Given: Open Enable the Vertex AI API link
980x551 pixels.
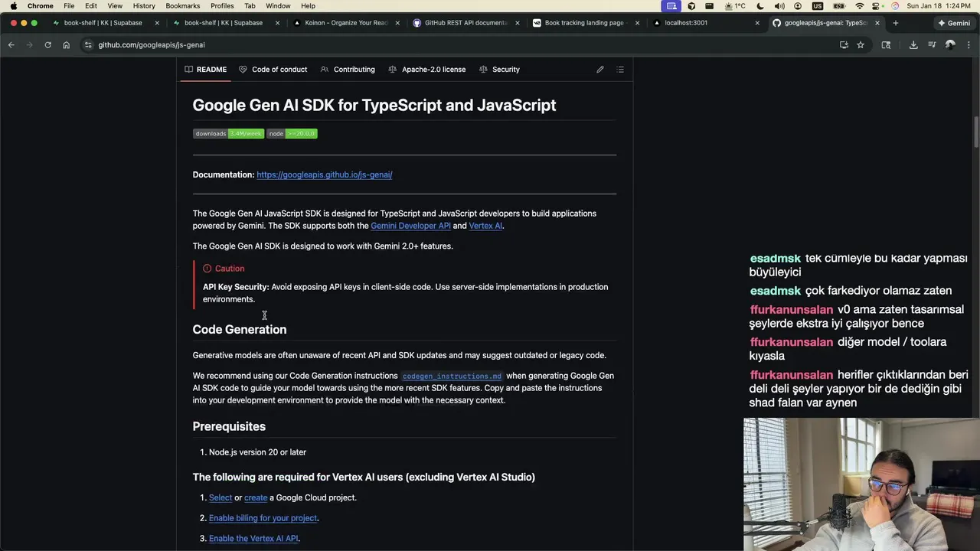Looking at the screenshot, I should pyautogui.click(x=253, y=539).
